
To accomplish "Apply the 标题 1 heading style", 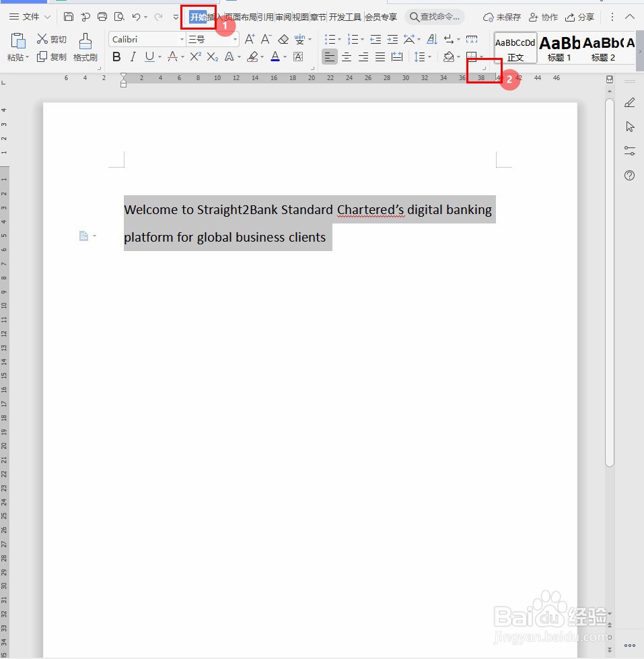I will tap(559, 48).
